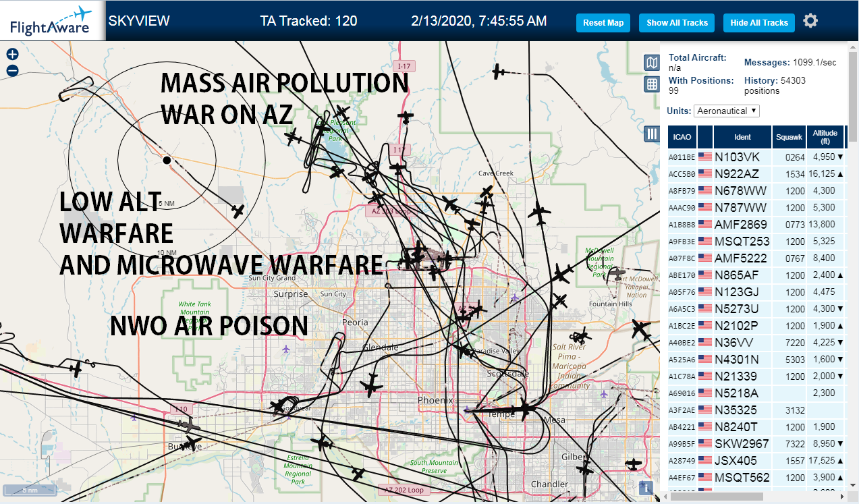Click the Chandler label on map
The height and width of the screenshot is (504, 859).
click(549, 484)
